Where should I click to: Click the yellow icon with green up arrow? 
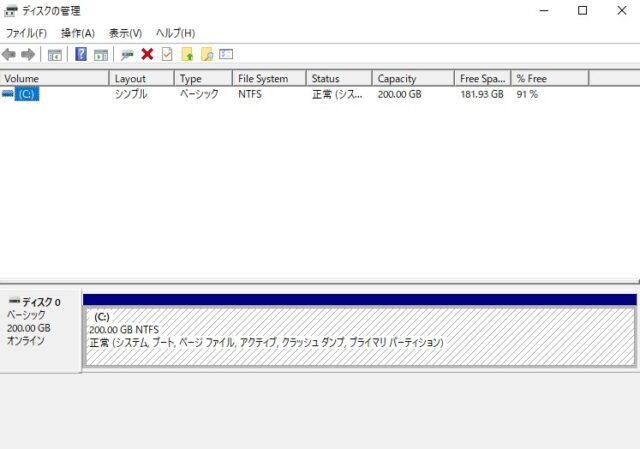pyautogui.click(x=187, y=54)
